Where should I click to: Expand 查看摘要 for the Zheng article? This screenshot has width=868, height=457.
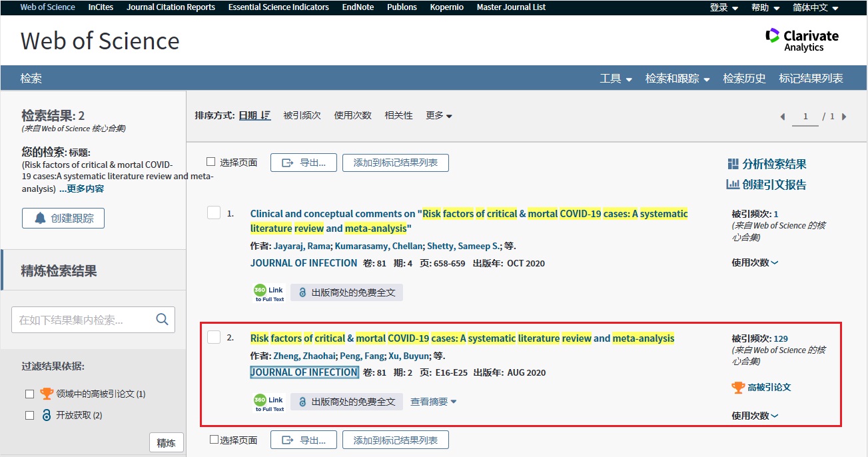tap(434, 402)
